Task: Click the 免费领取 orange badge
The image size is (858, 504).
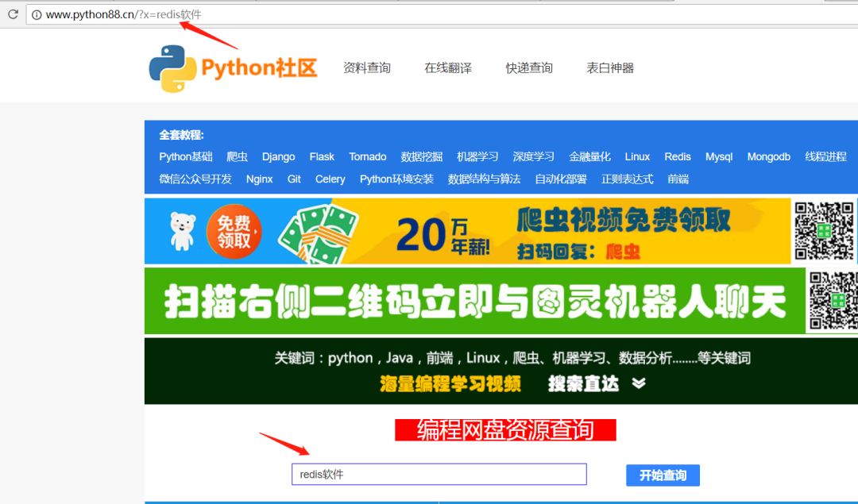Action: 234,232
